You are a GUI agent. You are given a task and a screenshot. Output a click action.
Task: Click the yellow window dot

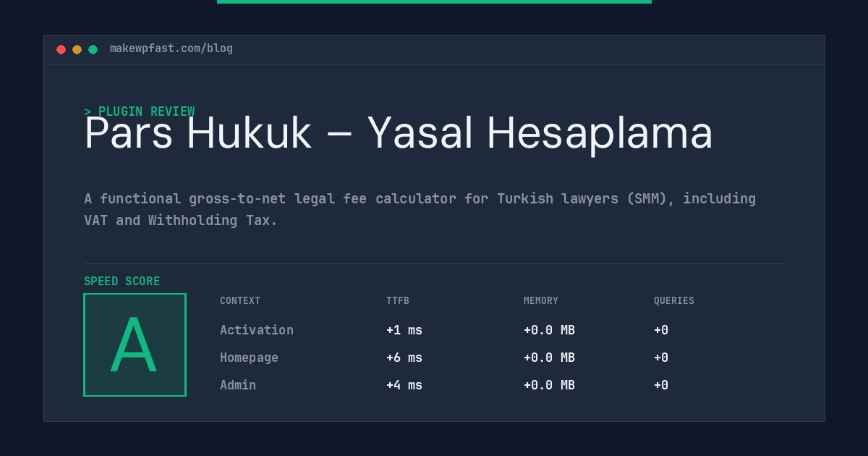(77, 49)
